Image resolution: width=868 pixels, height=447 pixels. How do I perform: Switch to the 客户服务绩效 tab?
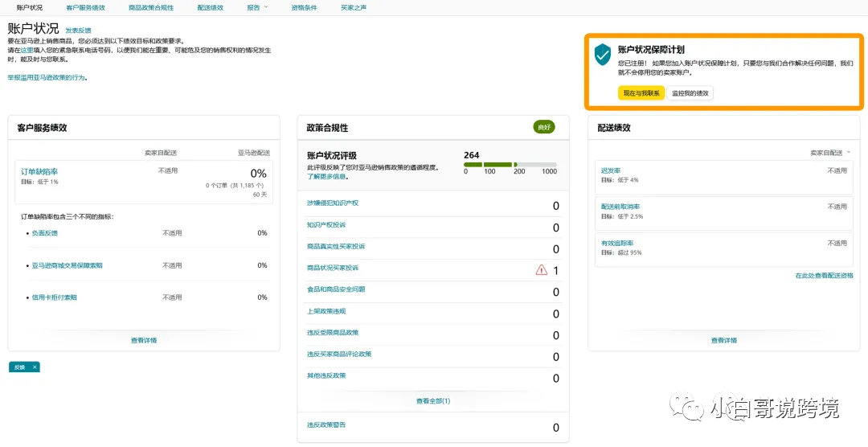pyautogui.click(x=85, y=7)
